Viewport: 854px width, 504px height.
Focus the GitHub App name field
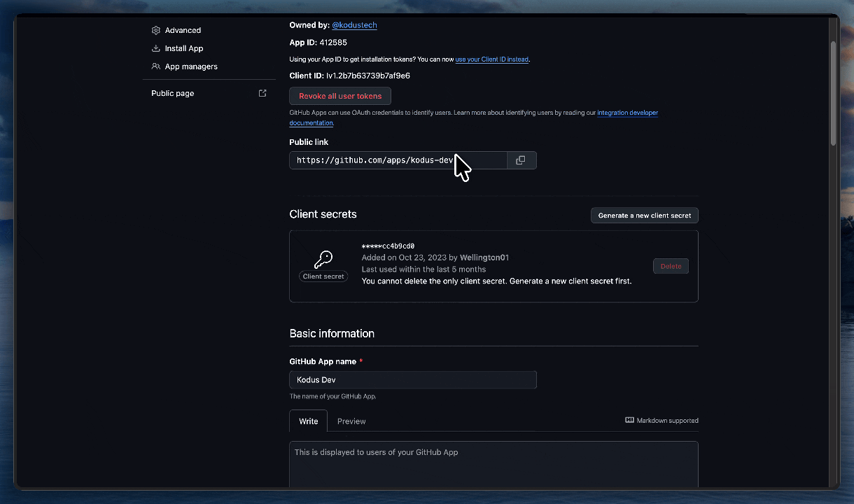click(412, 380)
